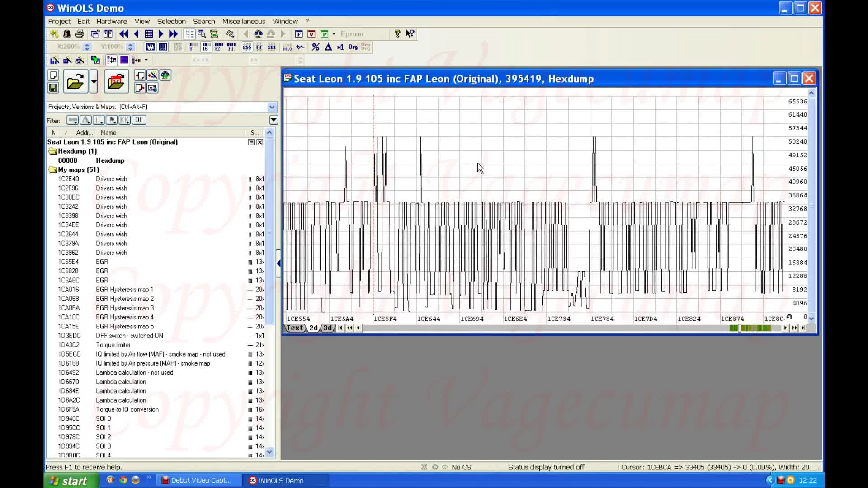Toggle 8-bit display mode
This screenshot has height=488, width=868.
[193, 47]
